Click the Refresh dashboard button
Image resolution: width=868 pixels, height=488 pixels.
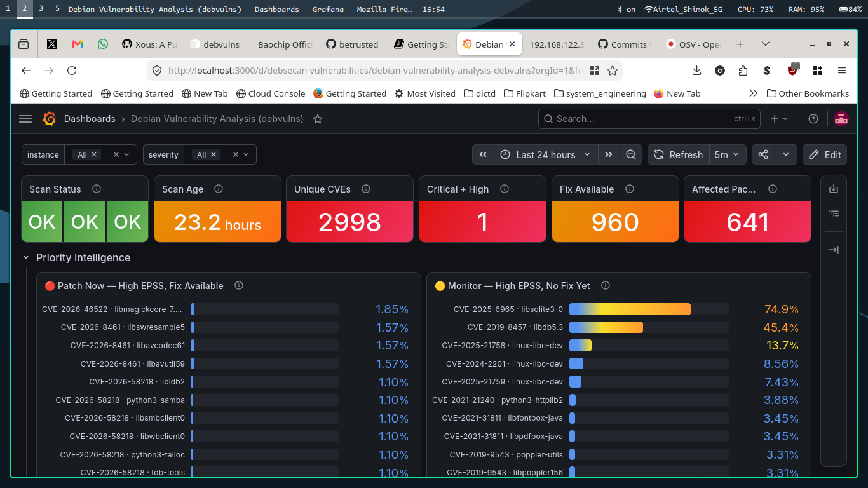click(678, 154)
